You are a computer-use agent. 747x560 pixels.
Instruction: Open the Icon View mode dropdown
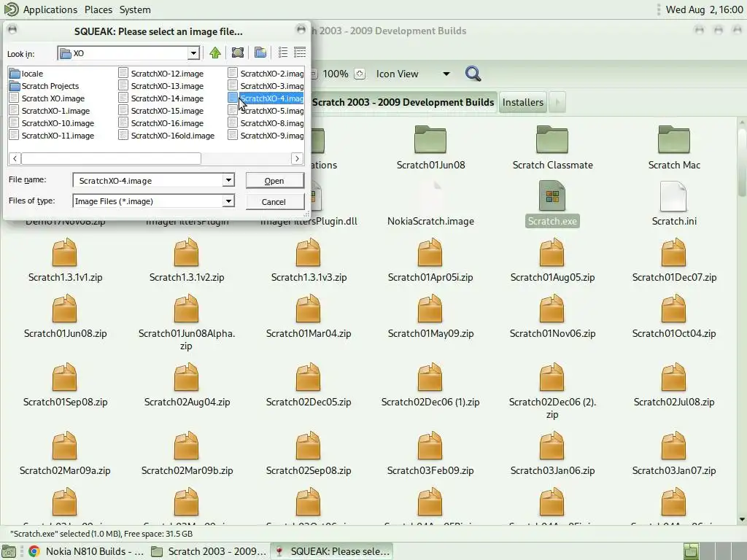click(x=446, y=74)
